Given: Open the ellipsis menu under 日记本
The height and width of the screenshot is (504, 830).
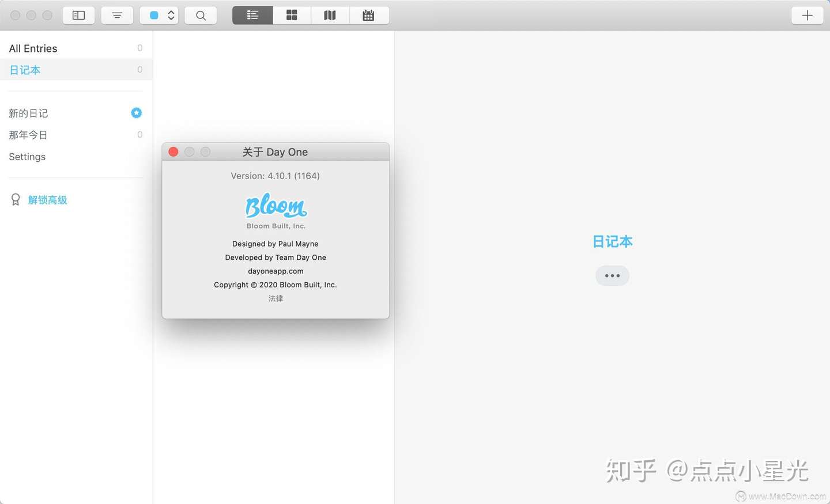Looking at the screenshot, I should tap(612, 275).
